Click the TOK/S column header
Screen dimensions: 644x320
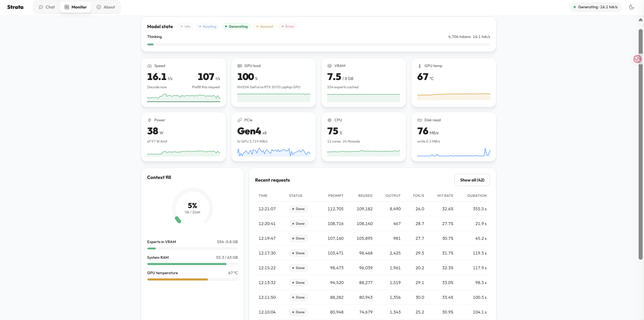[x=419, y=196]
